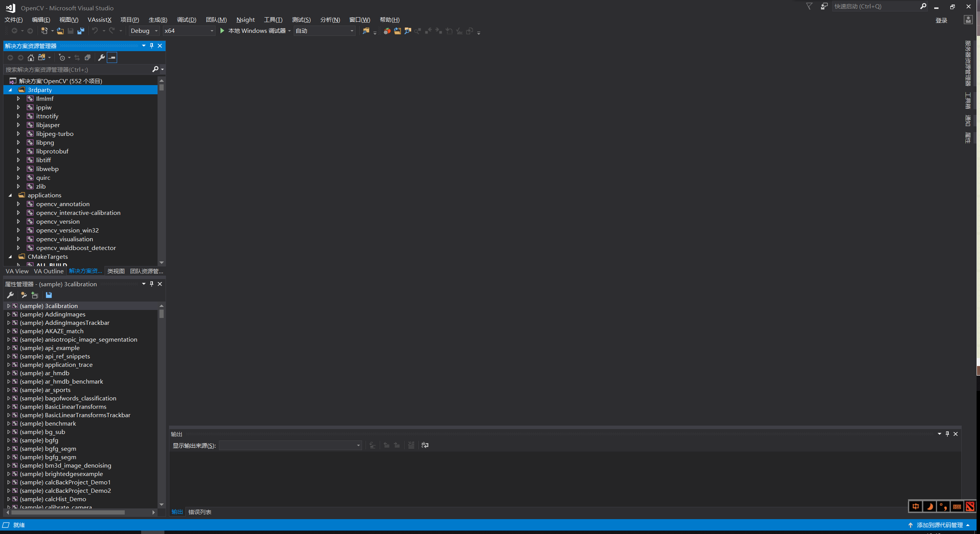The image size is (980, 534).
Task: Click Solution Explorer Properties wrench icon
Action: pyautogui.click(x=101, y=58)
